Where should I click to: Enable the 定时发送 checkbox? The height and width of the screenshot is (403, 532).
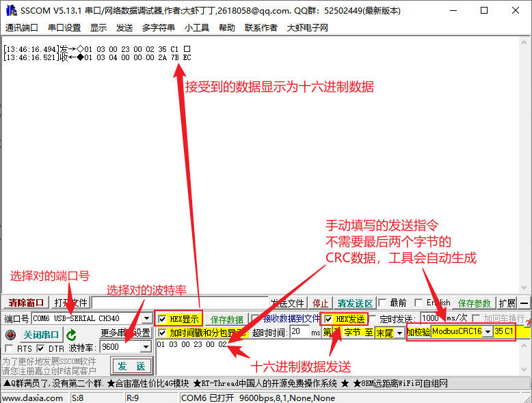click(373, 319)
